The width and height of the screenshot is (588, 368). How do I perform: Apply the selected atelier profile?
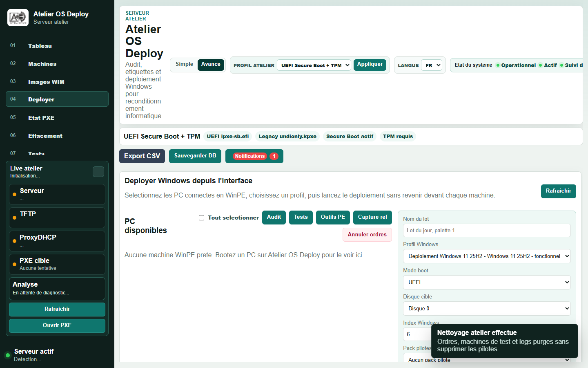[x=370, y=65]
